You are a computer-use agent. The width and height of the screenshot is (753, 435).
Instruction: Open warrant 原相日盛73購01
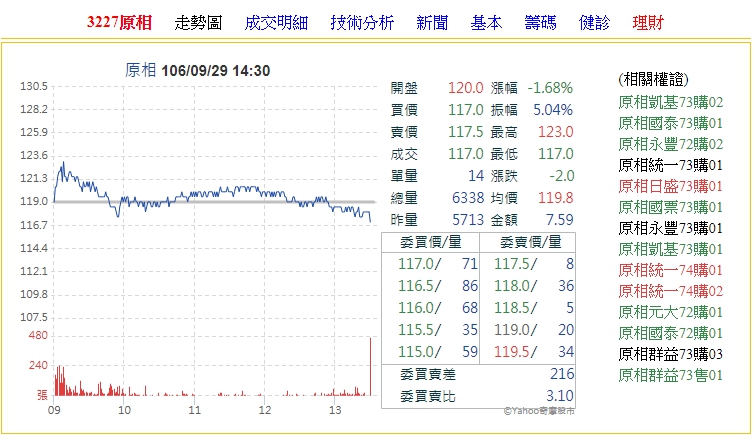[x=670, y=186]
